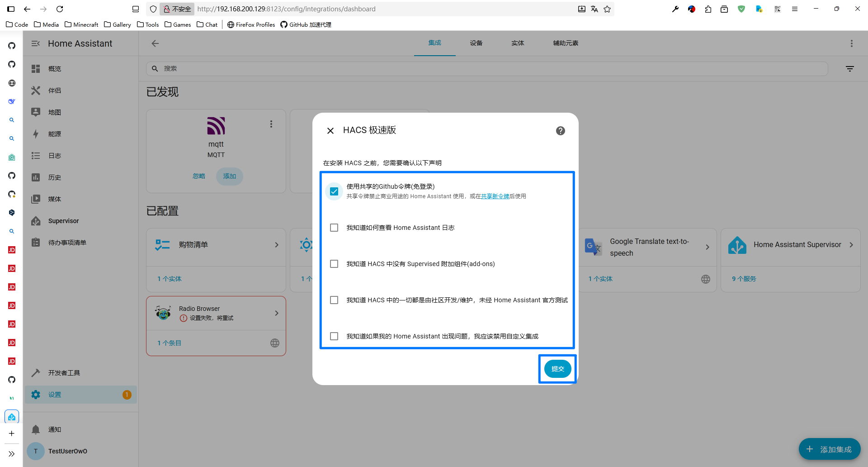Image resolution: width=868 pixels, height=467 pixels.
Task: Open TestUserOwO profile page
Action: coord(80,451)
